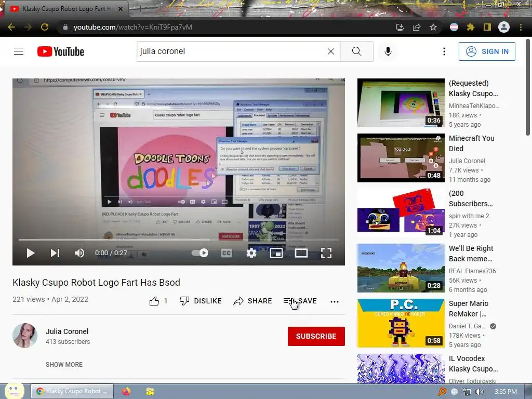Image resolution: width=532 pixels, height=399 pixels.
Task: Open install/download icon in address bar
Action: tap(400, 27)
